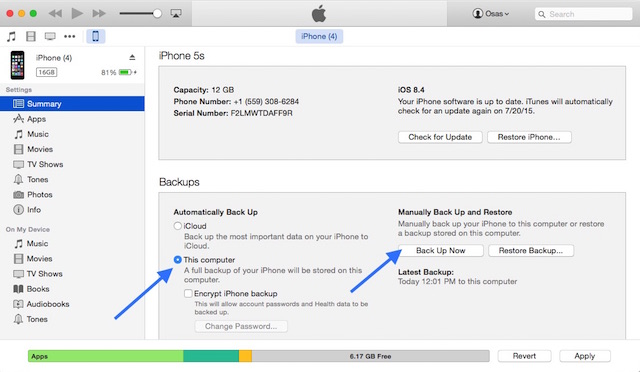Select the iCloud backup radio button
Viewport: 640px width, 372px height.
pos(178,226)
